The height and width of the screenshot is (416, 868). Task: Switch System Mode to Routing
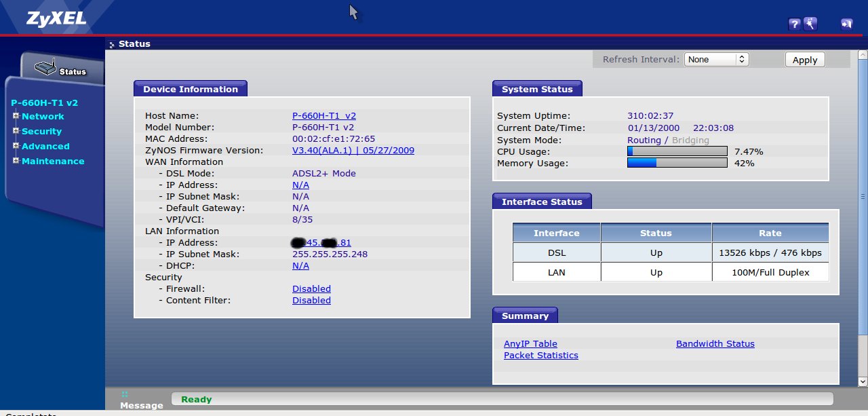click(644, 140)
